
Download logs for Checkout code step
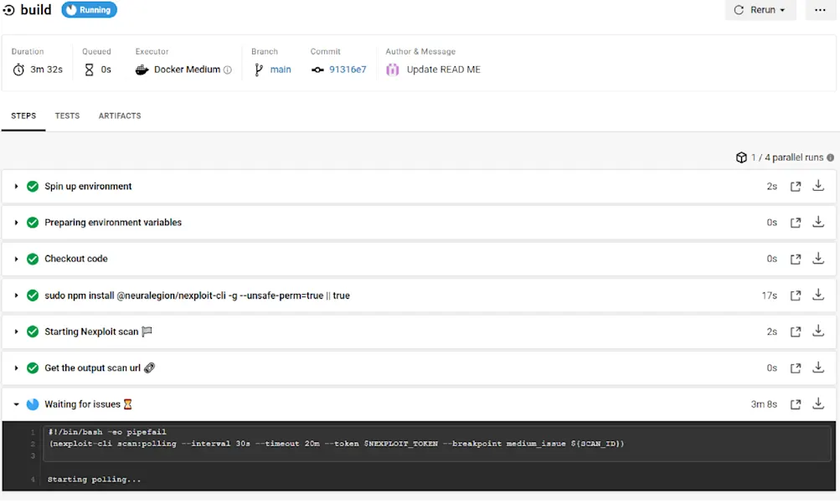point(817,259)
